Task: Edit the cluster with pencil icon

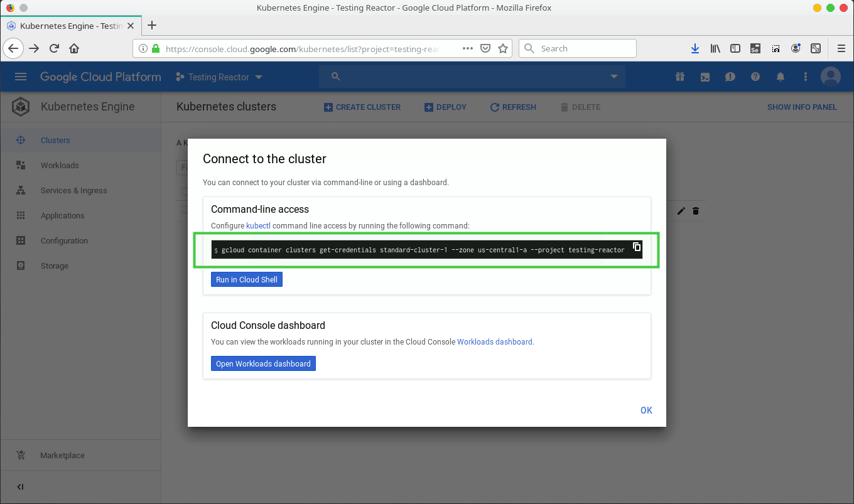Action: pyautogui.click(x=681, y=211)
